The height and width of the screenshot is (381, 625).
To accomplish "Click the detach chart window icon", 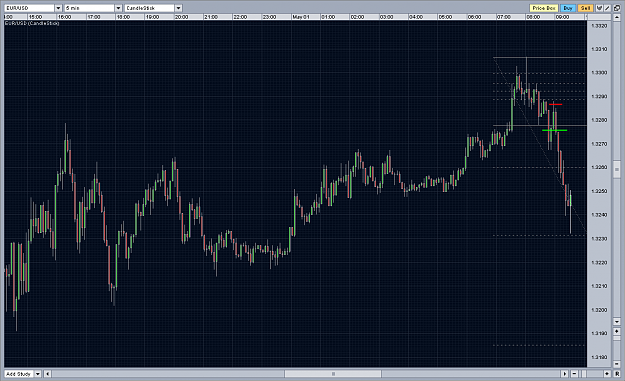I will tap(617, 8).
